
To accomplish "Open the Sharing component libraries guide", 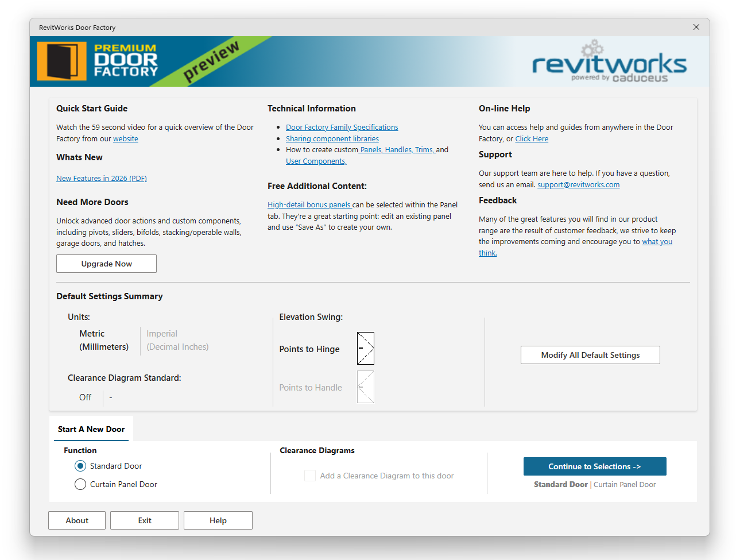I will (x=332, y=138).
